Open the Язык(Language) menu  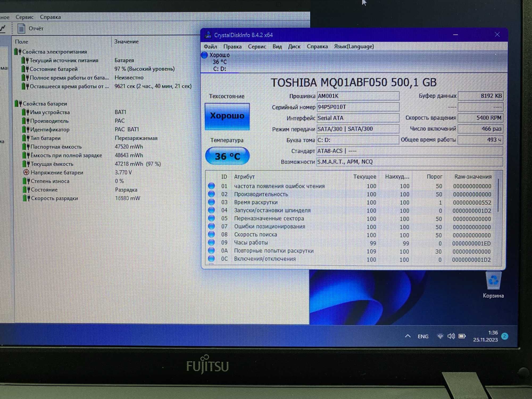tap(354, 47)
